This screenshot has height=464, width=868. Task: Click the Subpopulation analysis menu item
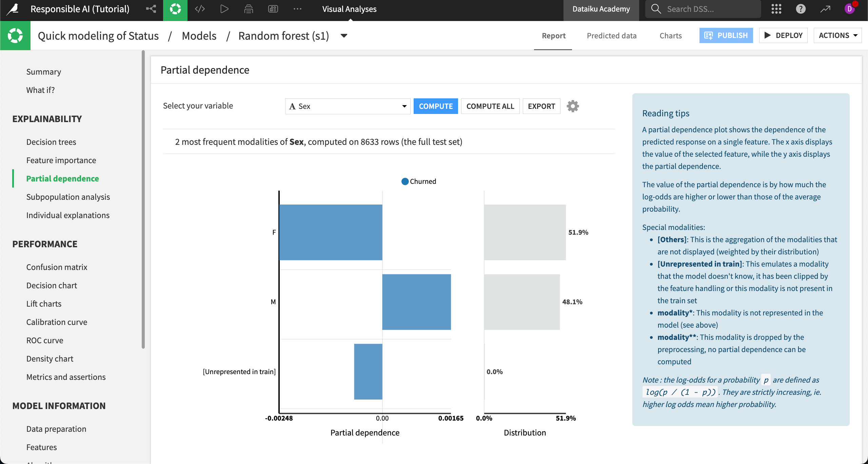(68, 196)
